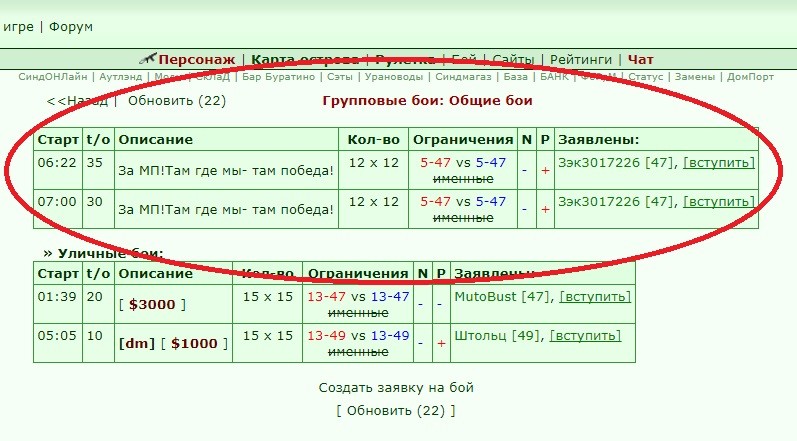Open the БАНК submenu link
Viewport: 797px width, 441px height.
pyautogui.click(x=554, y=77)
